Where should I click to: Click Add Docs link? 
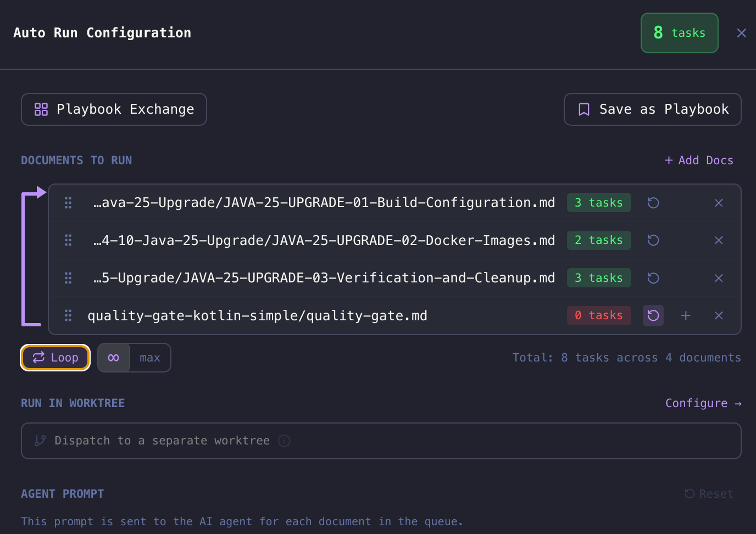click(x=699, y=160)
